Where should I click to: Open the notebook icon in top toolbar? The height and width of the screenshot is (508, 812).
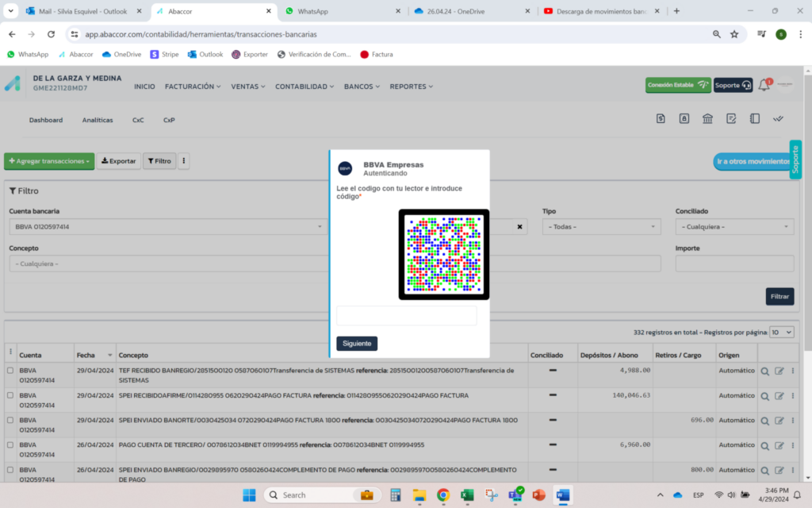coord(755,119)
